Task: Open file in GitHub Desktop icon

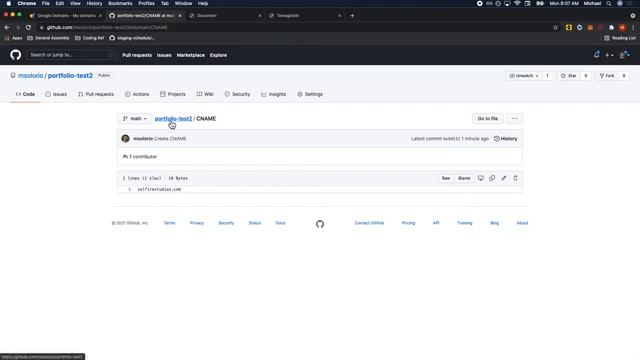Action: 481,178
